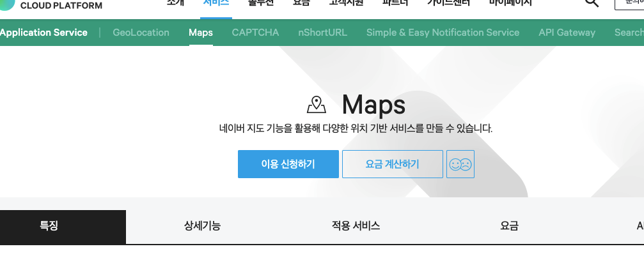Click the Application Service category label
Viewport: 644px width, 265px height.
click(x=43, y=33)
